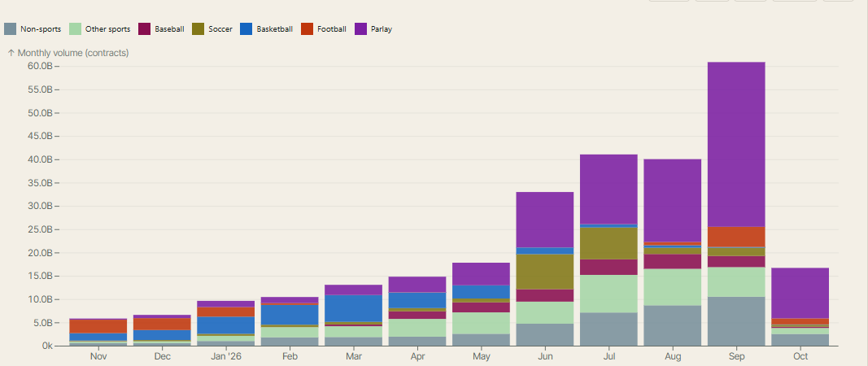Image resolution: width=868 pixels, height=366 pixels.
Task: Click the red Football segment of the Sep bar
Action: [736, 237]
